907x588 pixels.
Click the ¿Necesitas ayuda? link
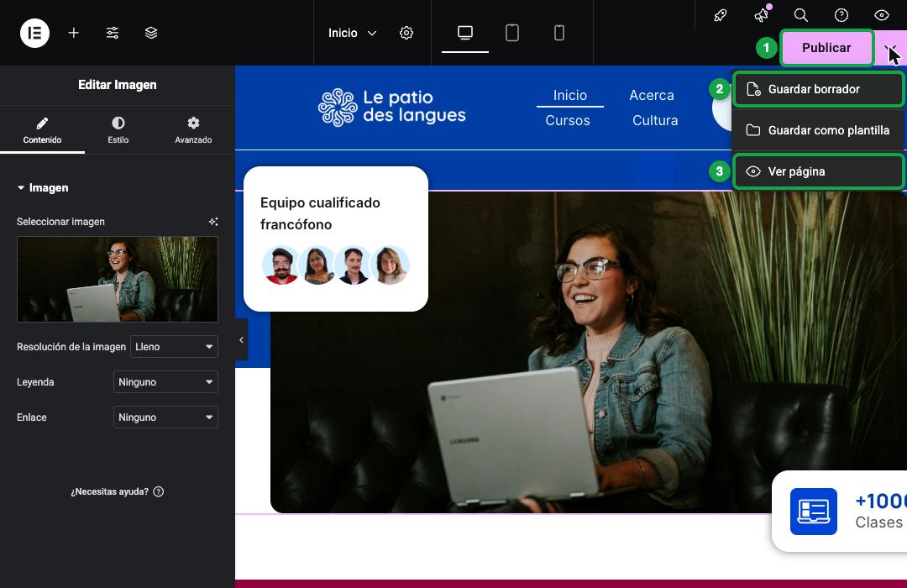pos(117,491)
